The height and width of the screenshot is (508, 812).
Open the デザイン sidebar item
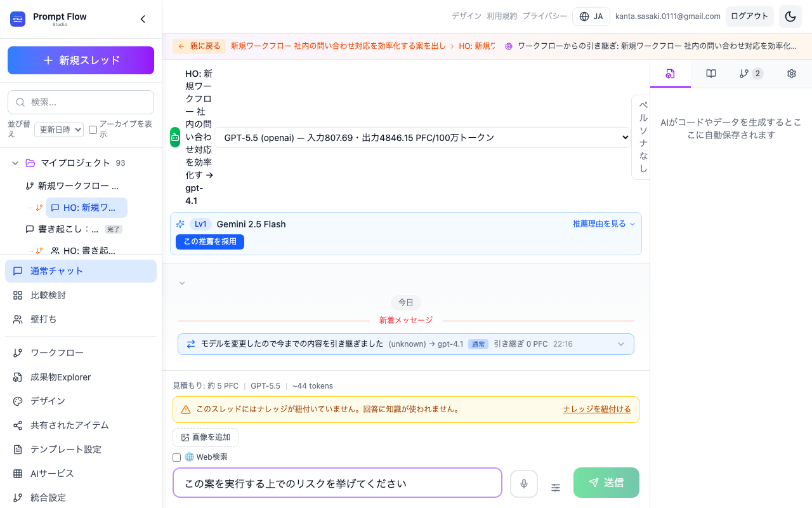pos(81,401)
